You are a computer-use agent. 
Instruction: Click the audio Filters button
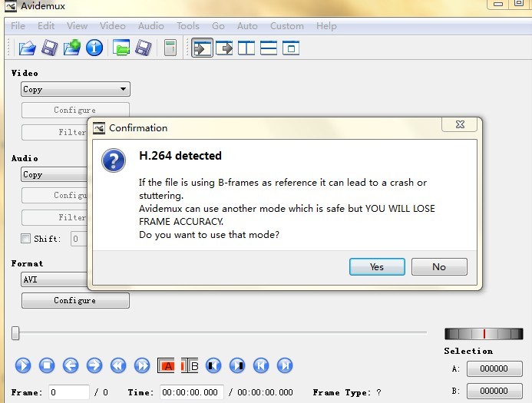55,217
